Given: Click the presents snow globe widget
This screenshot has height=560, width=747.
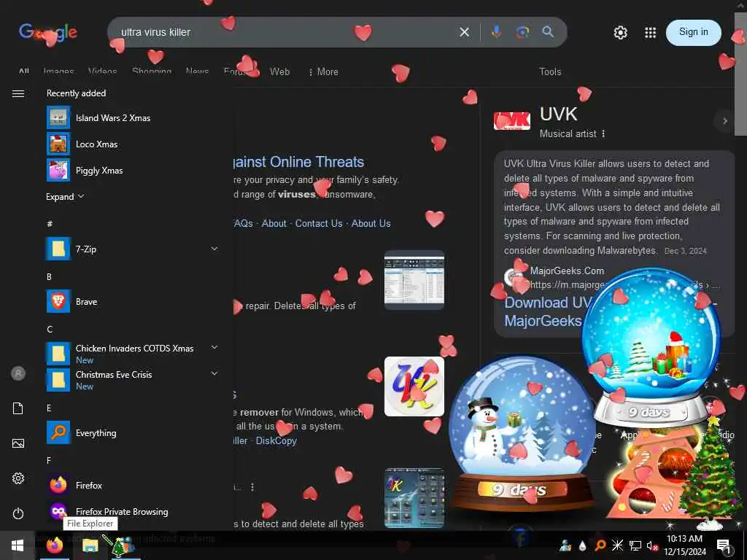Looking at the screenshot, I should click(x=651, y=348).
